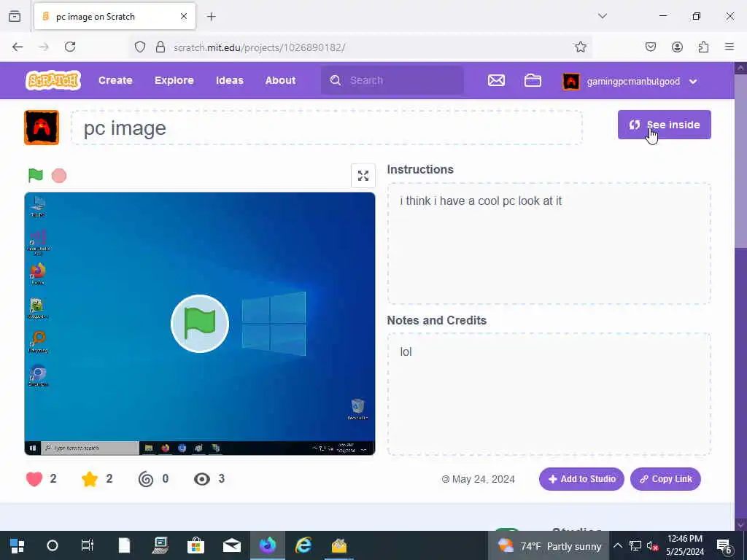Click the red stop button
The width and height of the screenshot is (747, 560).
point(59,176)
